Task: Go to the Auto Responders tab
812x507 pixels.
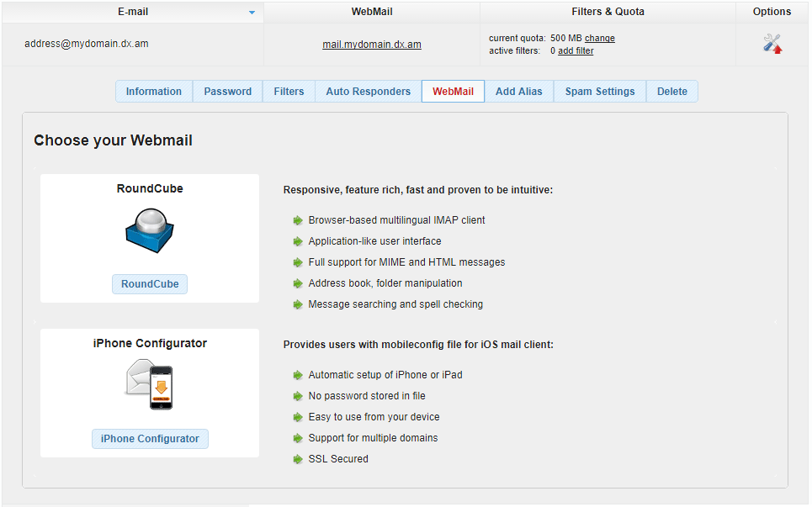Action: [x=368, y=92]
